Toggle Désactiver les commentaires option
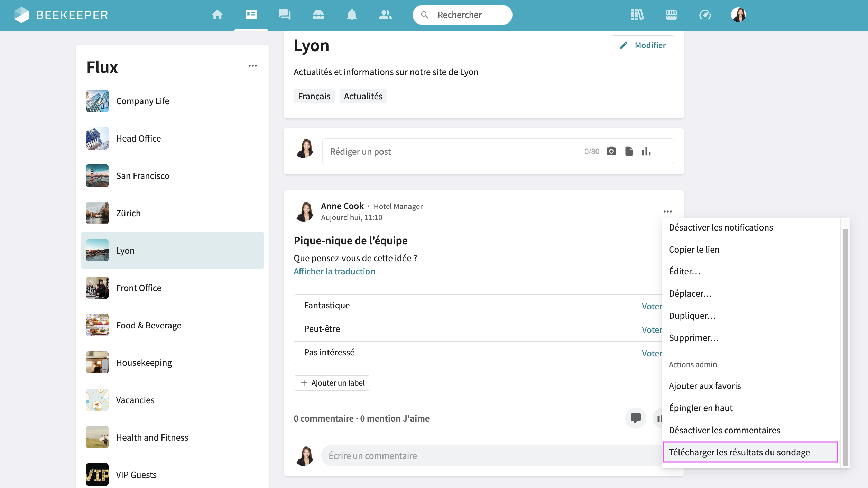The width and height of the screenshot is (868, 488). [x=724, y=430]
